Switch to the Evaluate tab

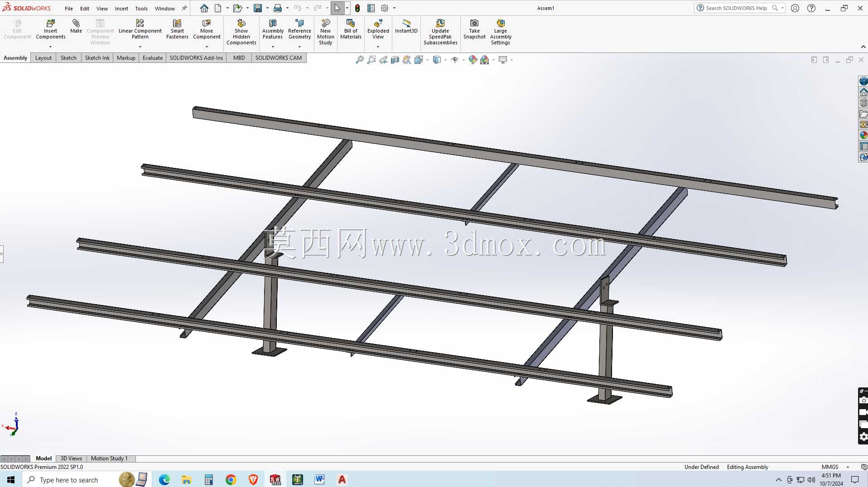[x=153, y=58]
